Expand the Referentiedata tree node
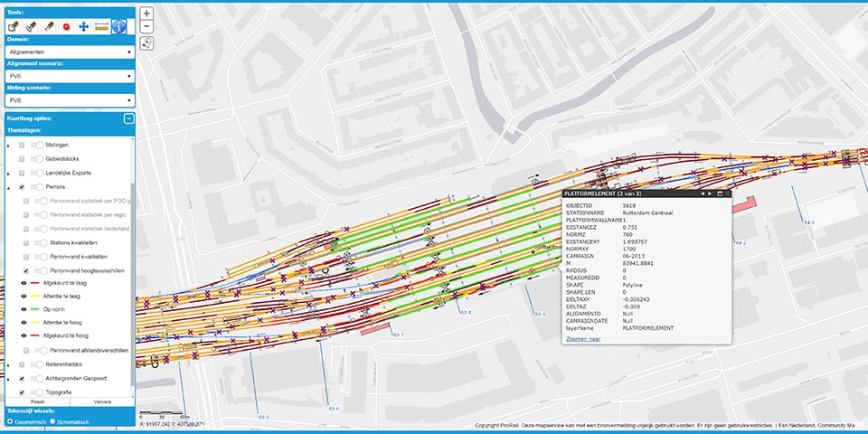This screenshot has height=434, width=868. (8, 365)
